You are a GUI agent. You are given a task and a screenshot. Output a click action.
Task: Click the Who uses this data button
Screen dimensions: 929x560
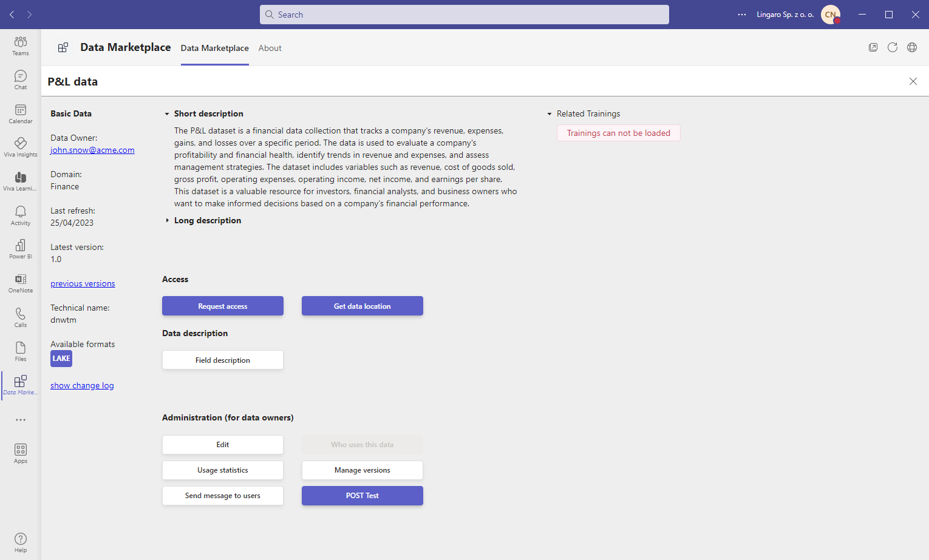[362, 445]
